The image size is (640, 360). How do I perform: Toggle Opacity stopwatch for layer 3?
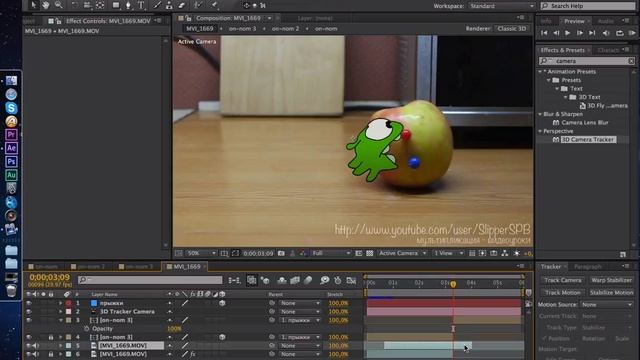point(86,329)
